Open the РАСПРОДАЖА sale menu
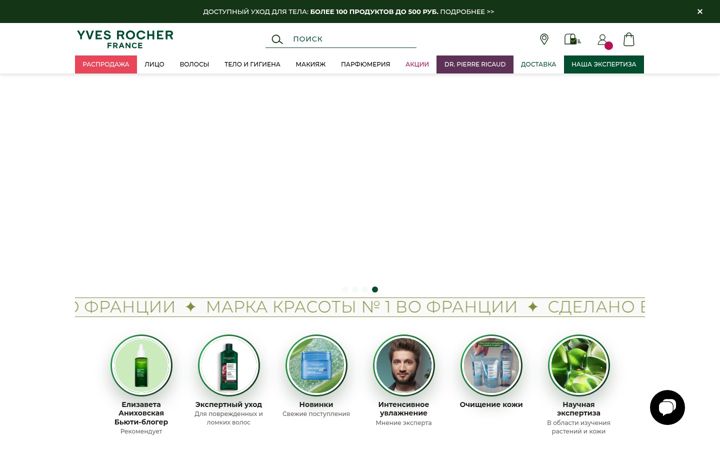The image size is (720, 450). coord(106,64)
